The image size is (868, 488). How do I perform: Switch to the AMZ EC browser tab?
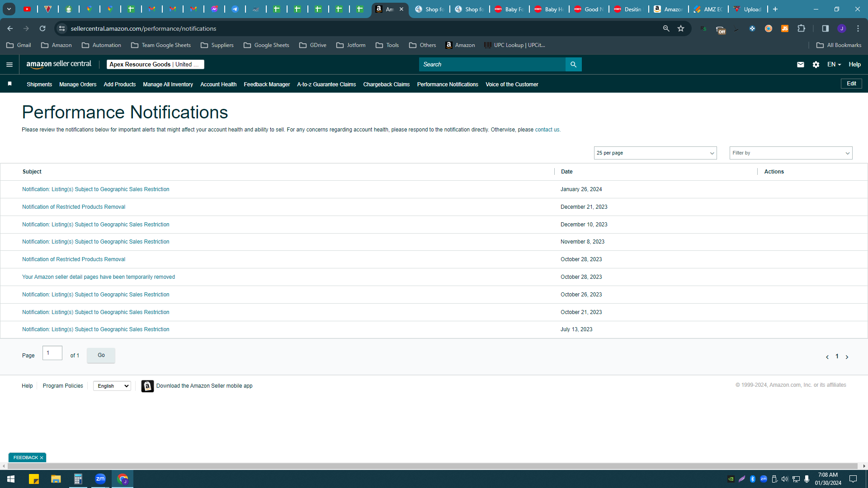(x=708, y=9)
